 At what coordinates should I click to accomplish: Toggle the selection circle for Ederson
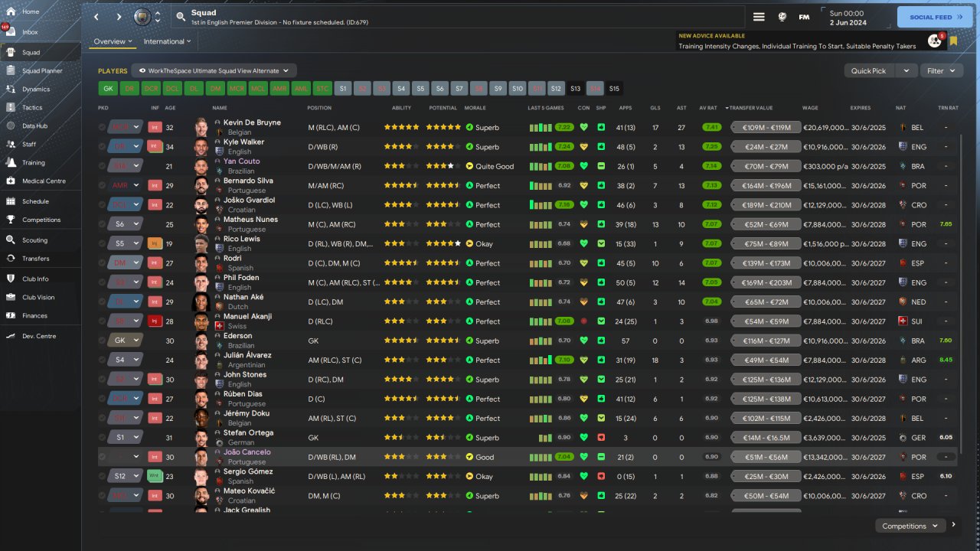(102, 341)
